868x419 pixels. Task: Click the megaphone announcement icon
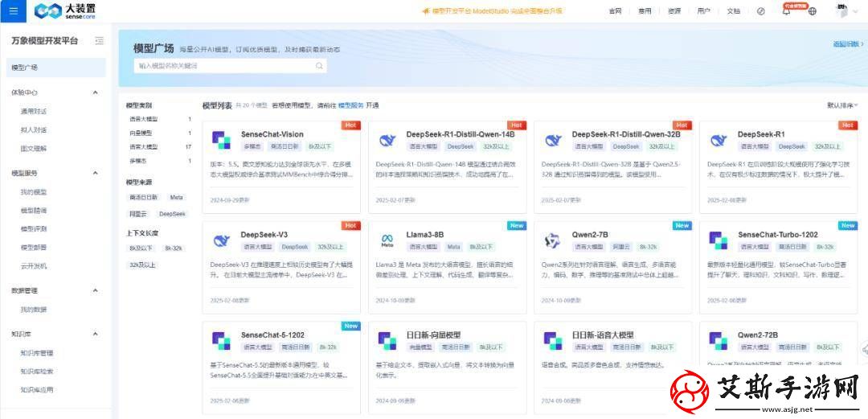[x=426, y=11]
